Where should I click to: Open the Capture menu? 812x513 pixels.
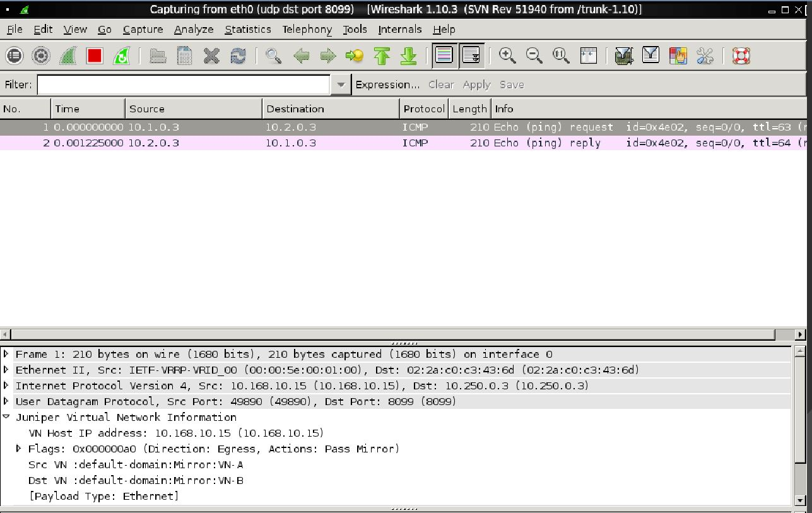143,29
